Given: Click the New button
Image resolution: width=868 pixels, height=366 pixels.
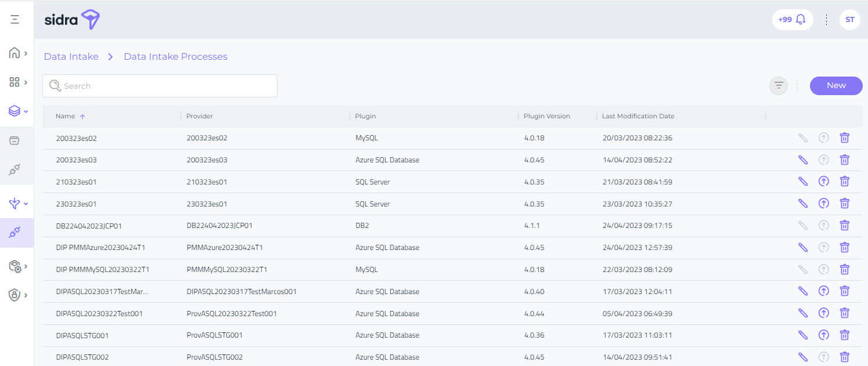Looking at the screenshot, I should click(836, 86).
